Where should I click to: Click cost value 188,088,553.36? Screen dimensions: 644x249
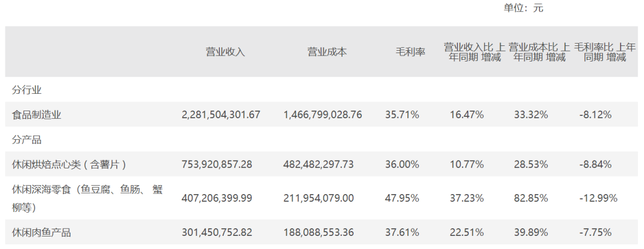323,232
